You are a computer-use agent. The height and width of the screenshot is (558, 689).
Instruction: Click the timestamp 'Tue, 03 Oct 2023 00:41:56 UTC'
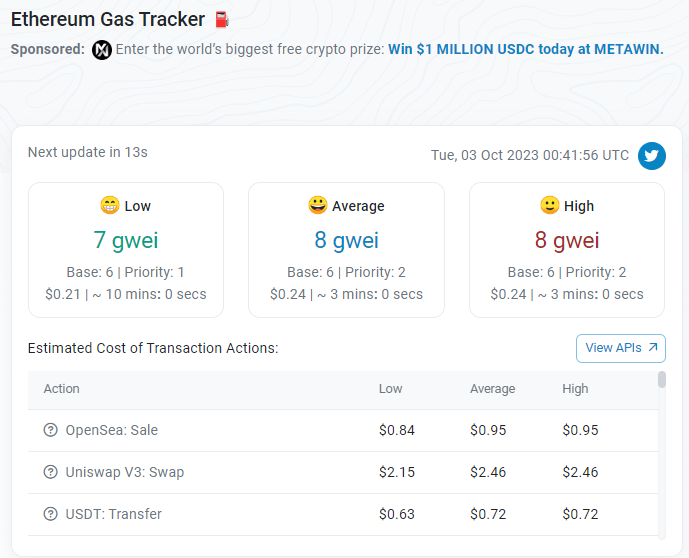pyautogui.click(x=530, y=155)
